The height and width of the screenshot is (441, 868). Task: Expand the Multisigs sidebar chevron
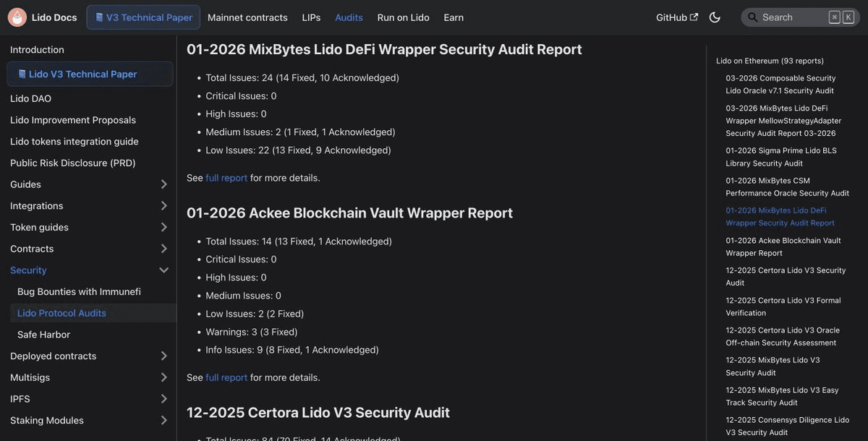point(163,377)
